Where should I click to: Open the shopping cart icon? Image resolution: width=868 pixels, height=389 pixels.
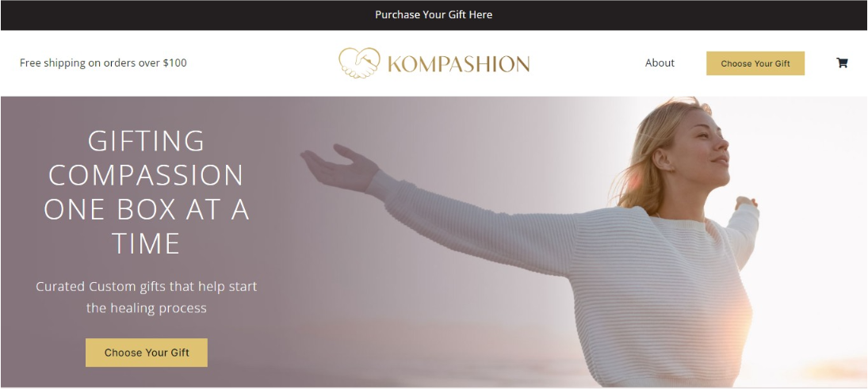coord(842,63)
